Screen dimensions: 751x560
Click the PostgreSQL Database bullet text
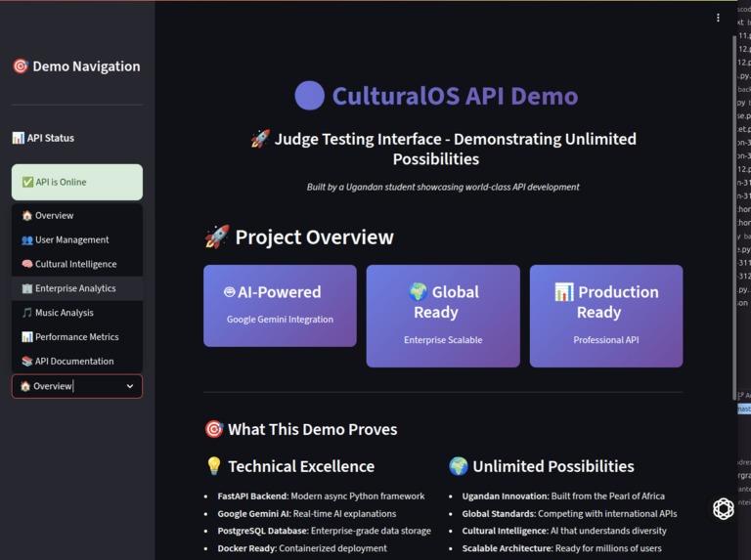(325, 531)
